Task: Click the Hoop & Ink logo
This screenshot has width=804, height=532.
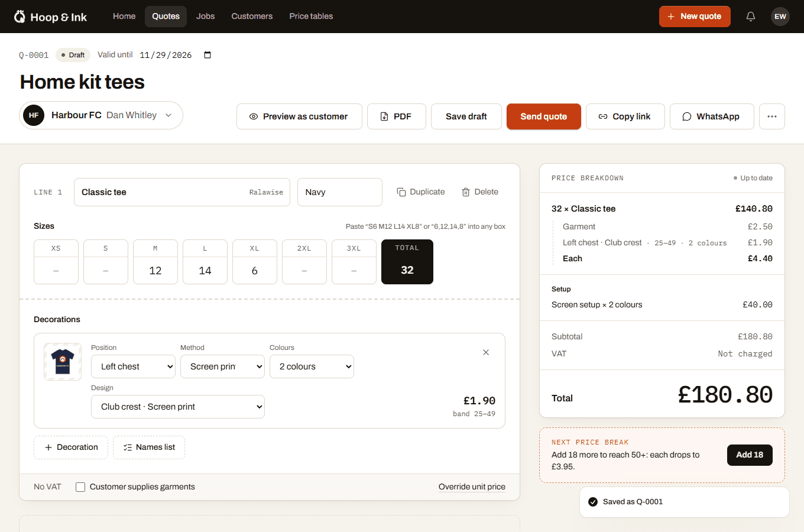Action: (x=50, y=17)
